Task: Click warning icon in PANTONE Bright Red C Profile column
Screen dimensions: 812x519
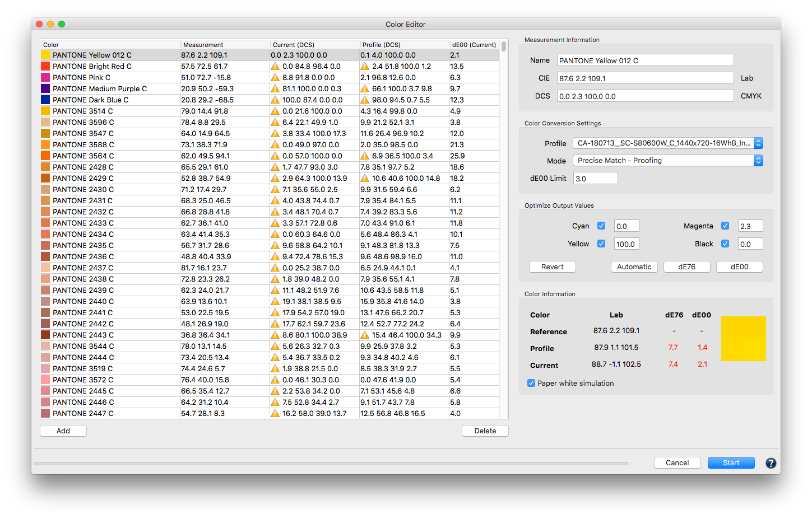Action: (x=365, y=66)
